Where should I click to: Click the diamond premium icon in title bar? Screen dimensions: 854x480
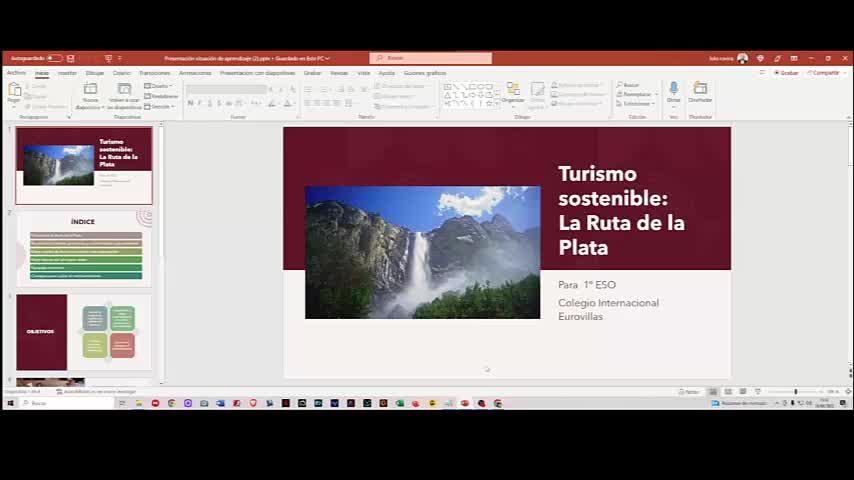(760, 58)
